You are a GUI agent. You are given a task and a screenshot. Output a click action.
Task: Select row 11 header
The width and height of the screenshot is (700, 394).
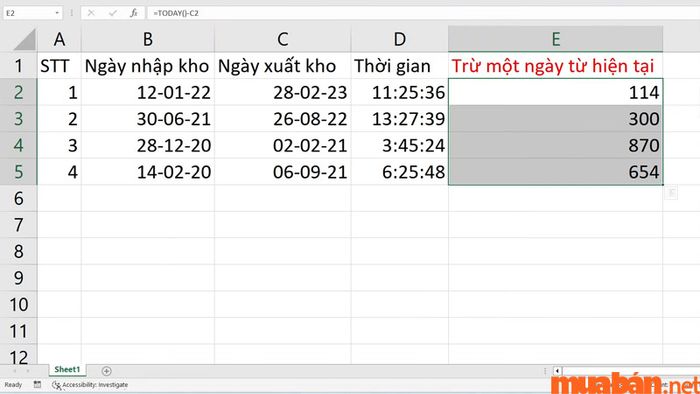coord(18,331)
